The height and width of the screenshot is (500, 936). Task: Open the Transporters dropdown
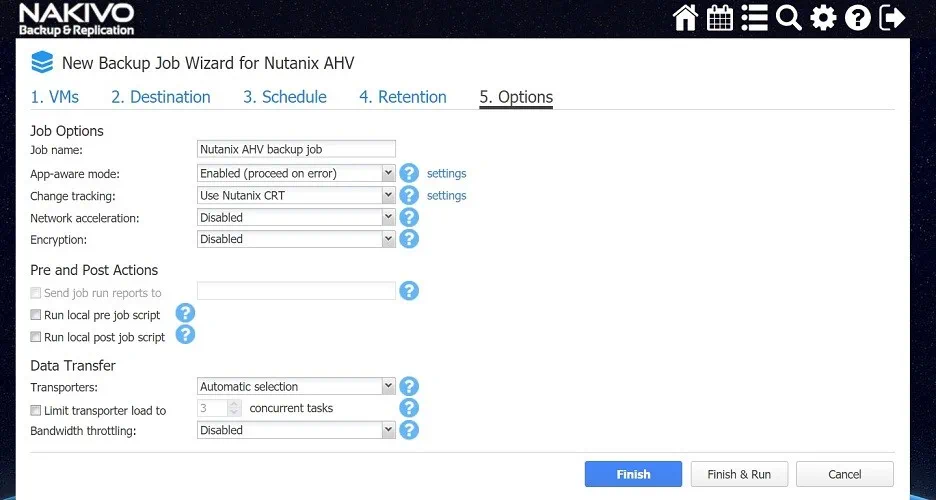pyautogui.click(x=297, y=386)
